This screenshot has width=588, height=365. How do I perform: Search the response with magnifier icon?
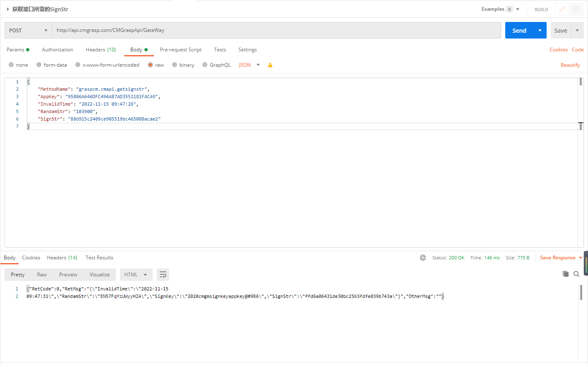tap(576, 274)
